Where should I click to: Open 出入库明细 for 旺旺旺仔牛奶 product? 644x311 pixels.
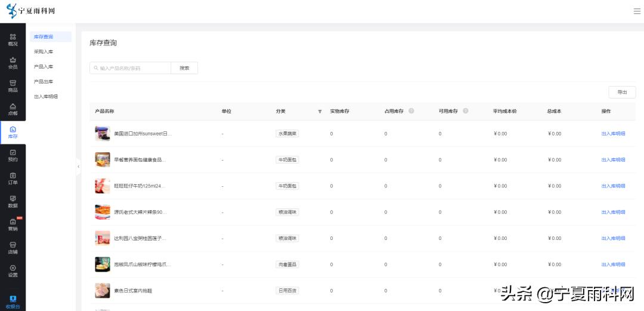click(x=613, y=186)
